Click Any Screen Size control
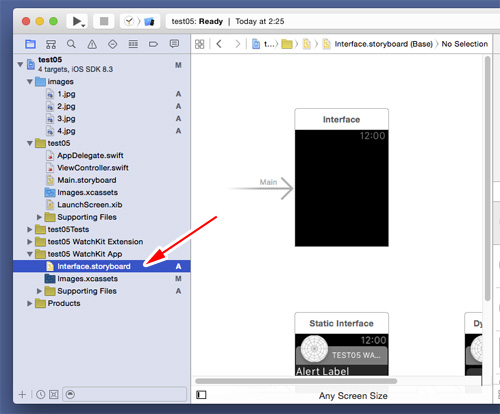The width and height of the screenshot is (500, 414). click(353, 396)
